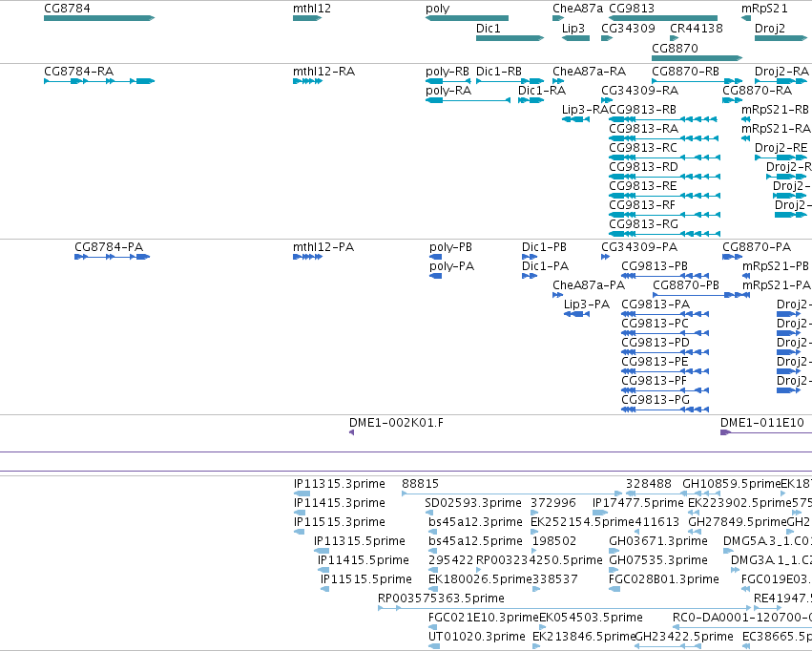Click the bs45a12.5prime EST label
This screenshot has width=812, height=651.
click(x=475, y=541)
